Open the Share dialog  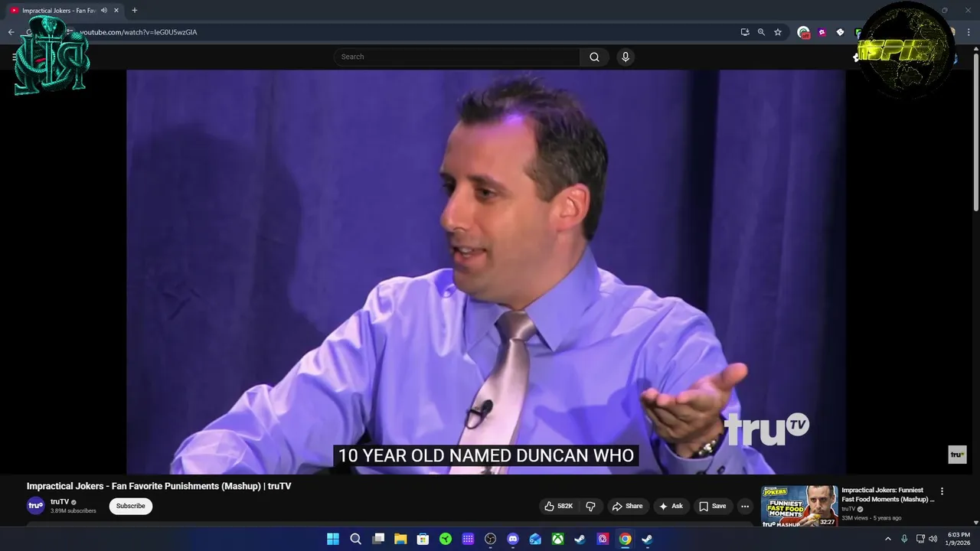(x=627, y=506)
